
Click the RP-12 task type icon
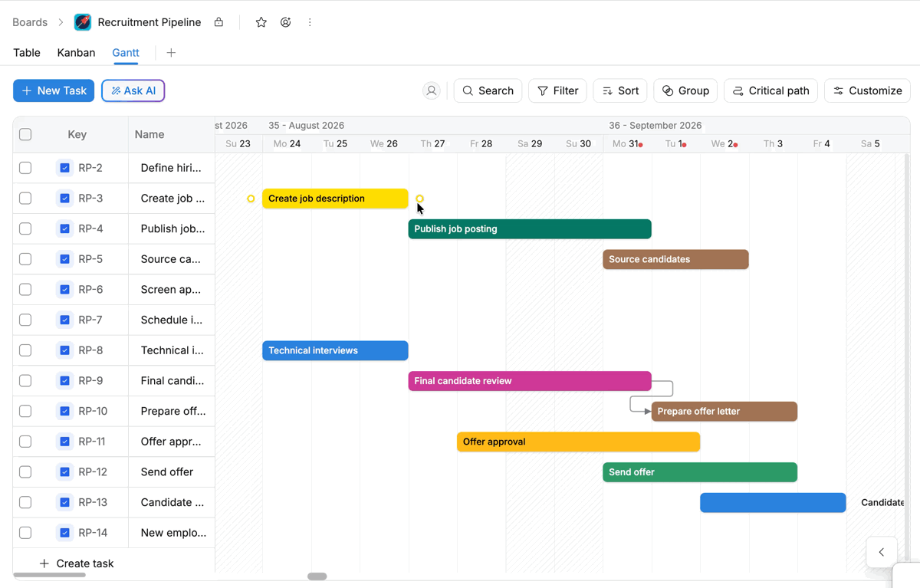pyautogui.click(x=64, y=472)
